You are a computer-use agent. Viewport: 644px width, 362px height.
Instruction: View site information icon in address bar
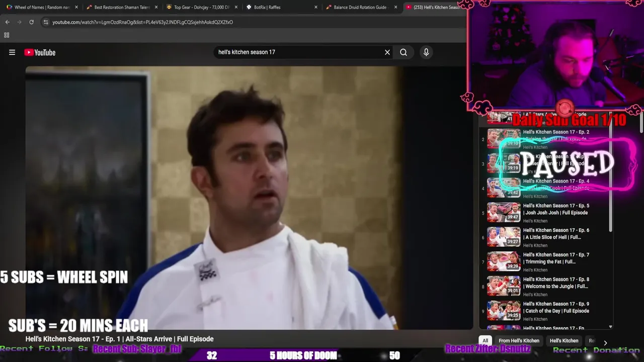(x=46, y=22)
